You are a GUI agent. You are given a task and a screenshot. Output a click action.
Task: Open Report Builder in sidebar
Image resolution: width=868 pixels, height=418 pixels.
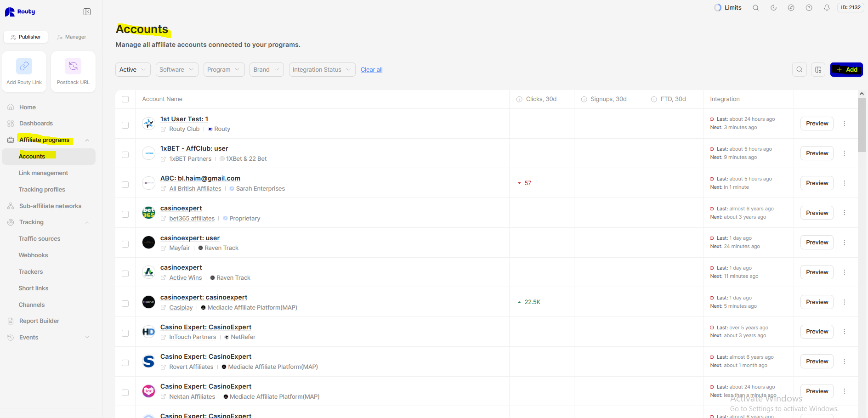[39, 321]
